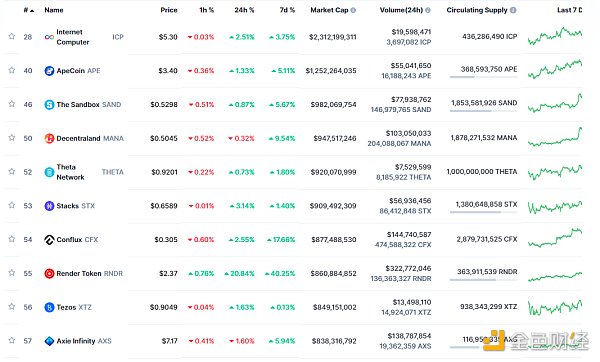Toggle watchlist star for Theta Network

12,171
